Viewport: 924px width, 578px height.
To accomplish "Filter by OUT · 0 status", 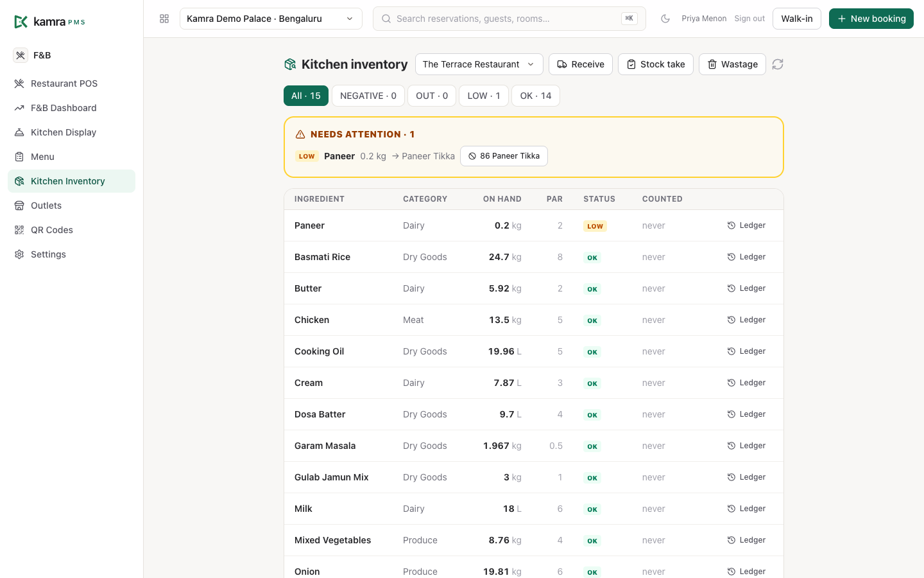I will 432,96.
